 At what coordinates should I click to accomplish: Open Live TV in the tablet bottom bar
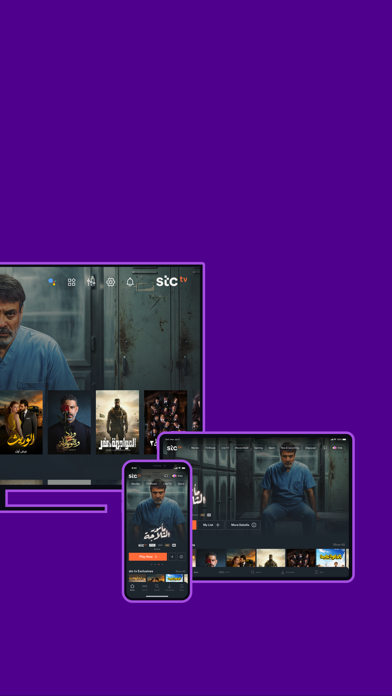[x=224, y=572]
